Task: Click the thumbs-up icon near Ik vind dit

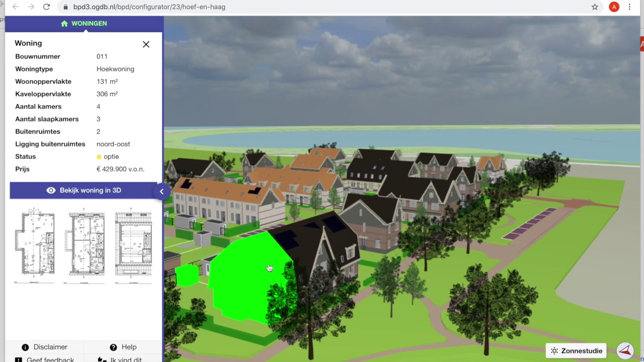Action: (102, 359)
